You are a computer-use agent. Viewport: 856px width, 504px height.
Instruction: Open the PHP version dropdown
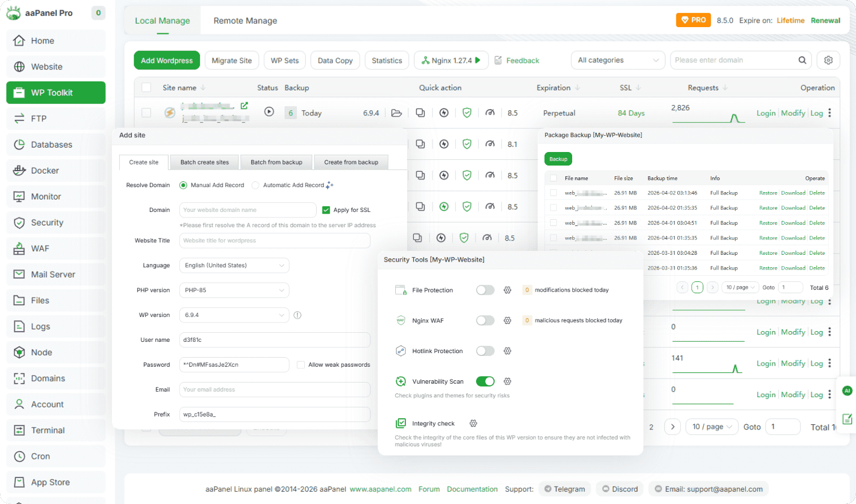(234, 290)
